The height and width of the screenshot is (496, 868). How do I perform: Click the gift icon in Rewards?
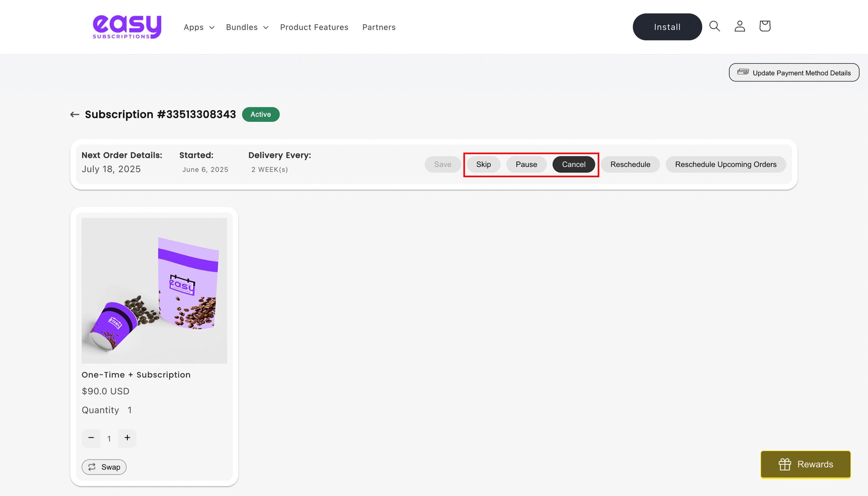[785, 464]
